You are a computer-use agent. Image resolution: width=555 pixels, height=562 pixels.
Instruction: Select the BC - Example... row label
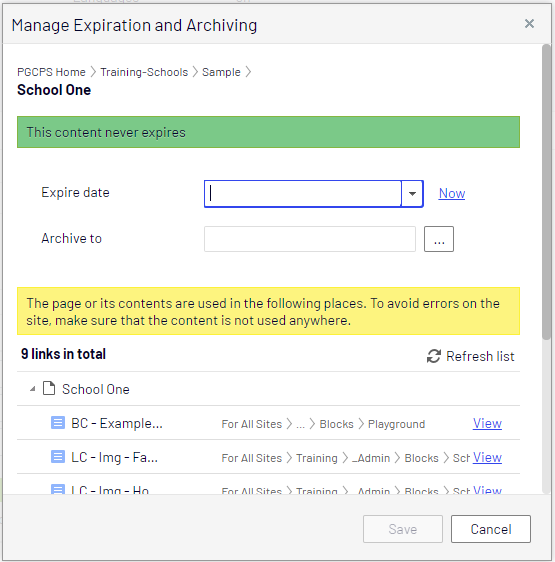point(117,423)
